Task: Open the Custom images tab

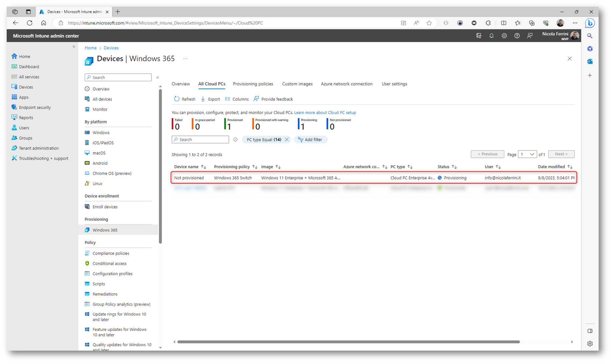Action: pos(297,84)
